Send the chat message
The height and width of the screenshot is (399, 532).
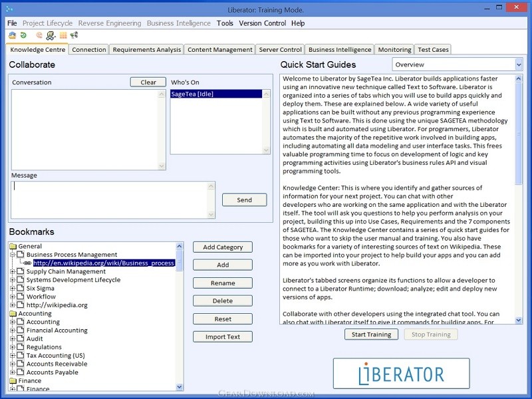(244, 200)
